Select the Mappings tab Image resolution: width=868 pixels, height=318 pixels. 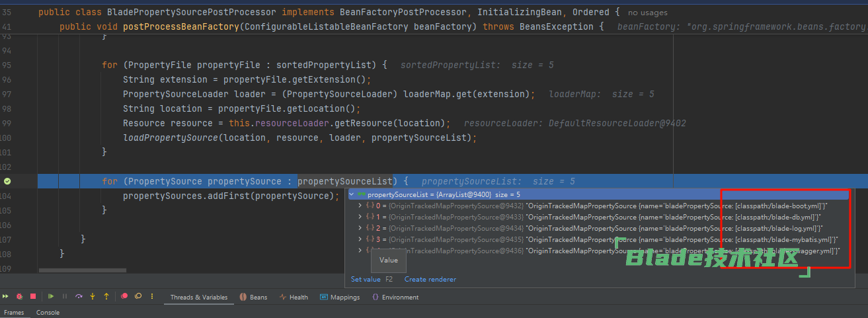(340, 298)
